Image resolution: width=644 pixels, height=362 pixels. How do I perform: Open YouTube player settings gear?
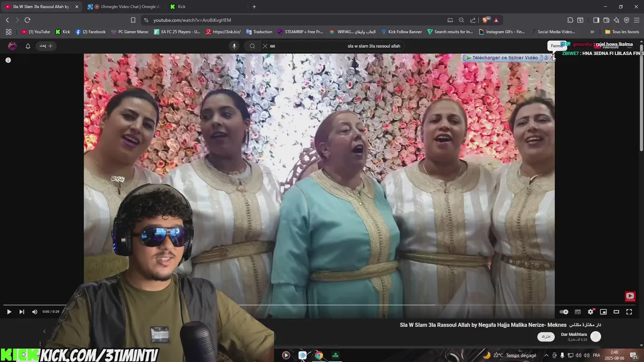pyautogui.click(x=591, y=312)
